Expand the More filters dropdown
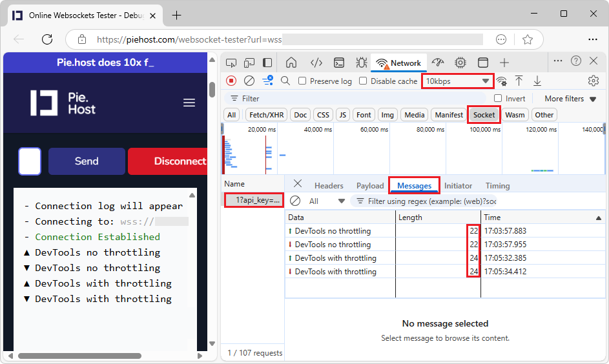Image resolution: width=609 pixels, height=364 pixels. tap(570, 99)
